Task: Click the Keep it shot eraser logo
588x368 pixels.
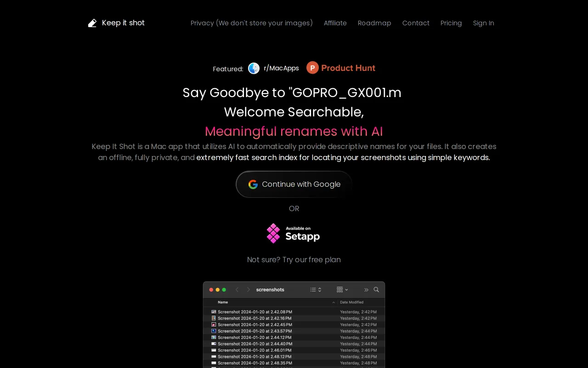Action: click(92, 23)
